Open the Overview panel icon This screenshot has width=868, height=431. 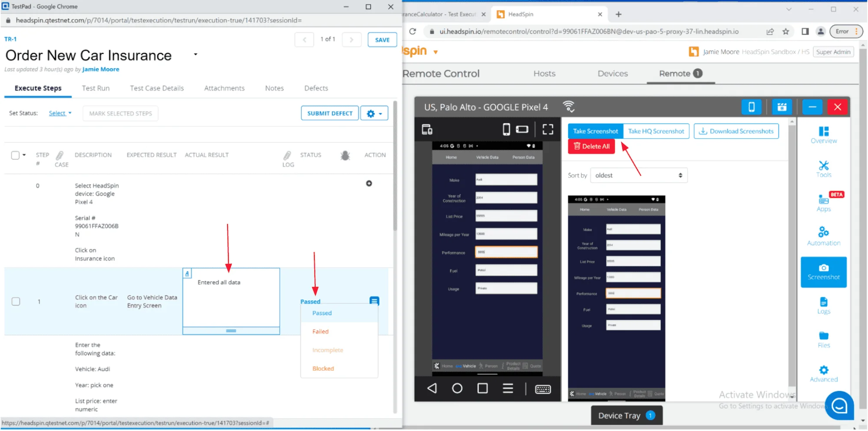tap(823, 135)
